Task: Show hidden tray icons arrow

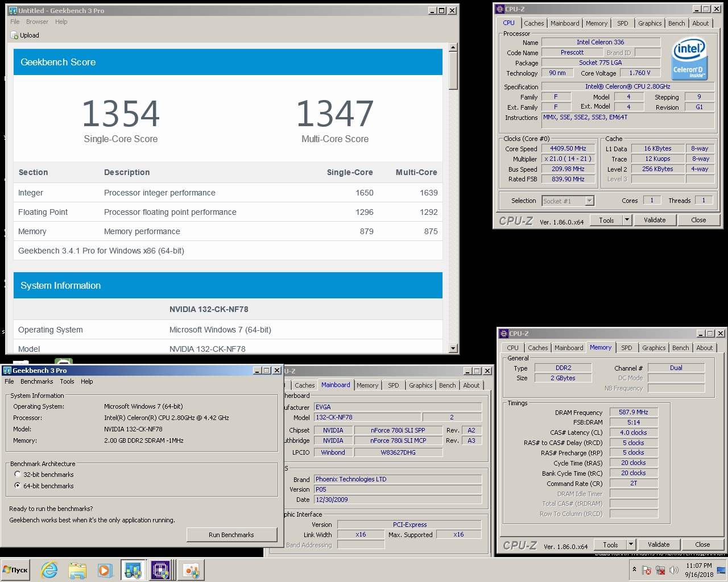Action: [x=634, y=569]
